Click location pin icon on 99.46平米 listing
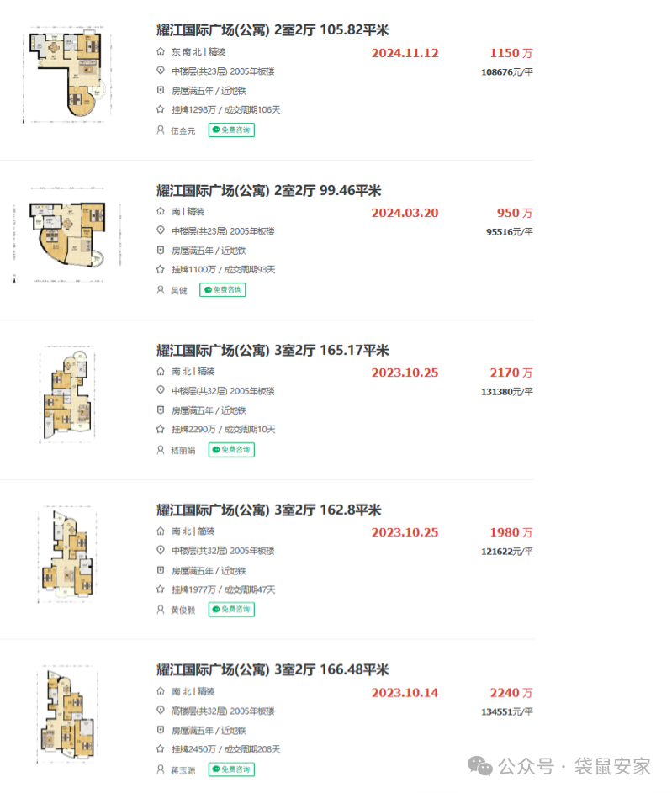 coord(161,231)
